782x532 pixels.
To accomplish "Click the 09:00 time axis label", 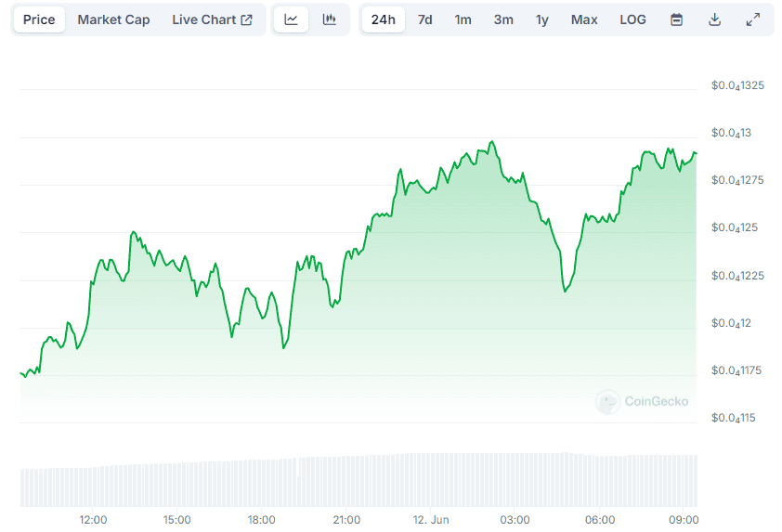I will pos(684,520).
